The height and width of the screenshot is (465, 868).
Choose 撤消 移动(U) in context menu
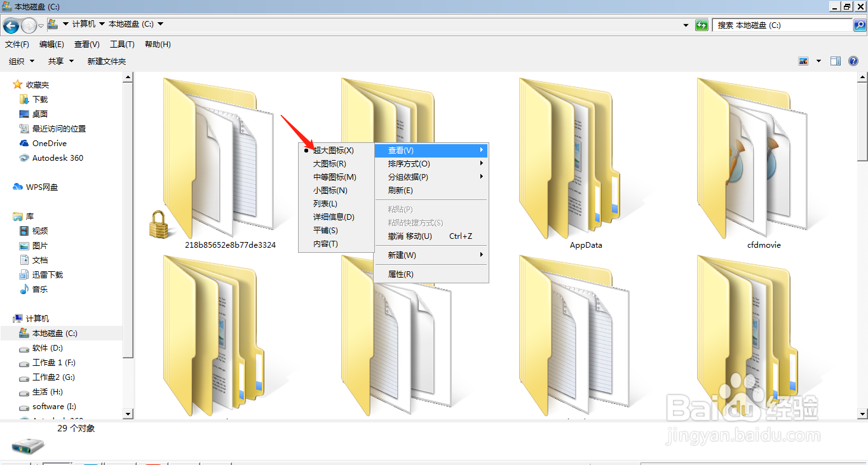[x=431, y=236]
